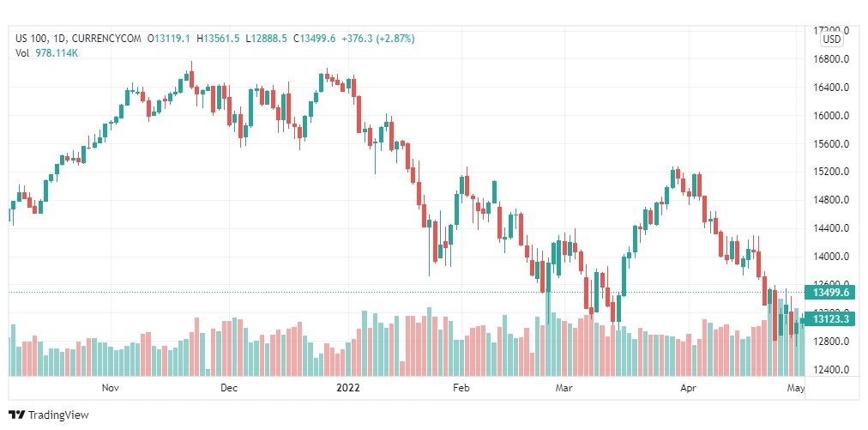The width and height of the screenshot is (868, 430).
Task: Click the TradingView logo icon
Action: pos(16,415)
